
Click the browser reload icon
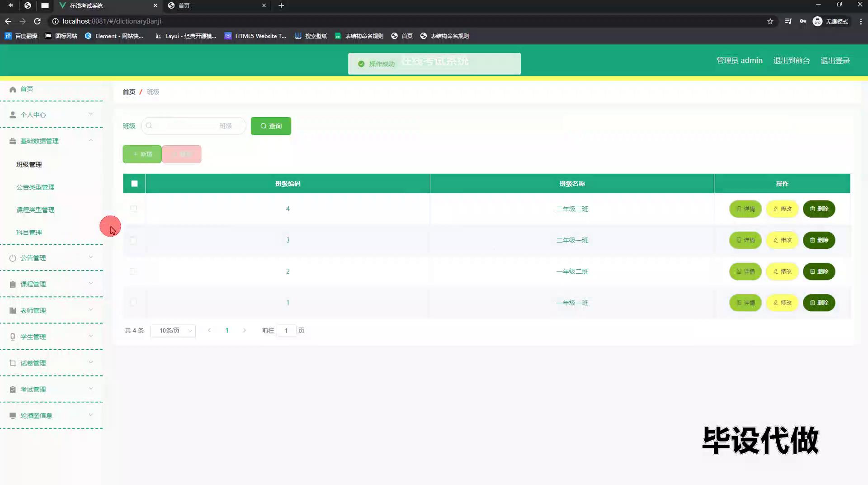[x=38, y=21]
